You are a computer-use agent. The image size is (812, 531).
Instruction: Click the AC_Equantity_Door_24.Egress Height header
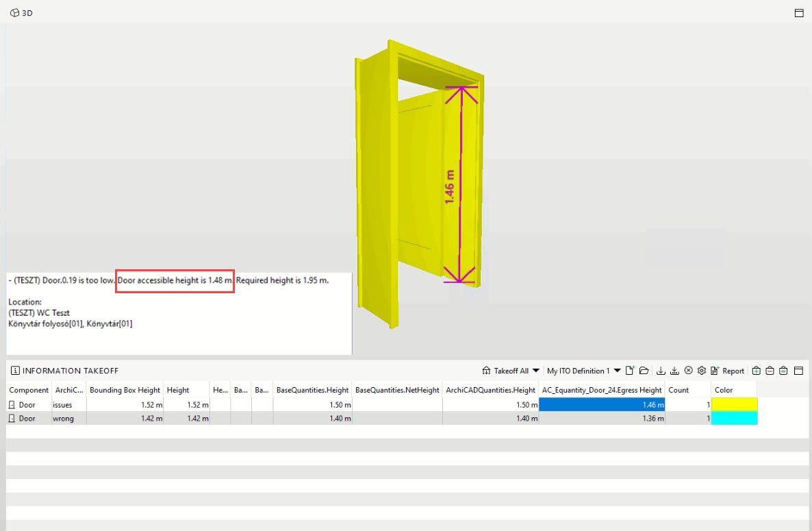pos(602,390)
